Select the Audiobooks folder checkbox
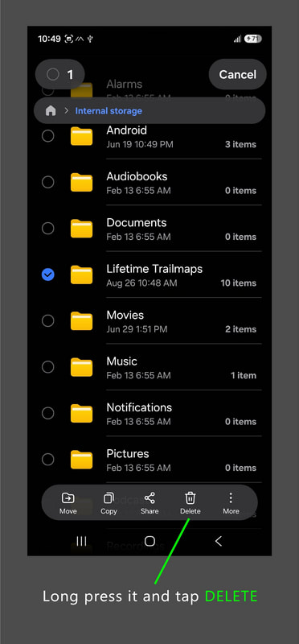This screenshot has width=299, height=644. point(48,182)
